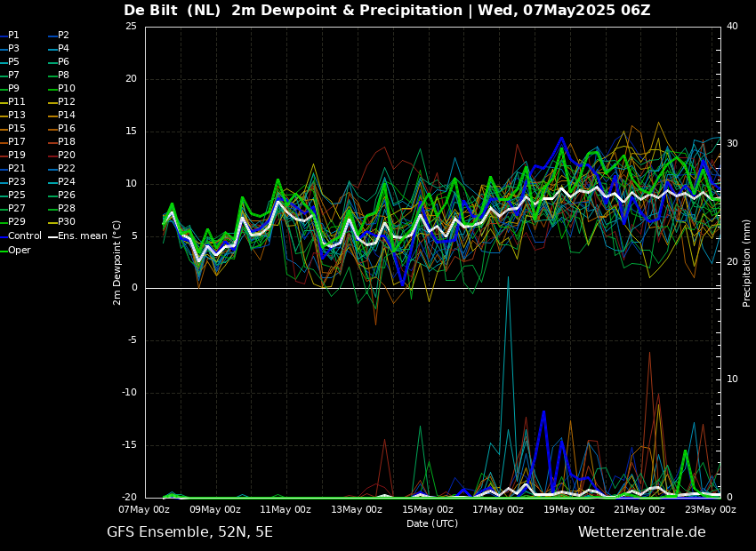Viewport: 756px width, 551px height.
Task: Click the P26 legend entry
Action: click(x=62, y=195)
